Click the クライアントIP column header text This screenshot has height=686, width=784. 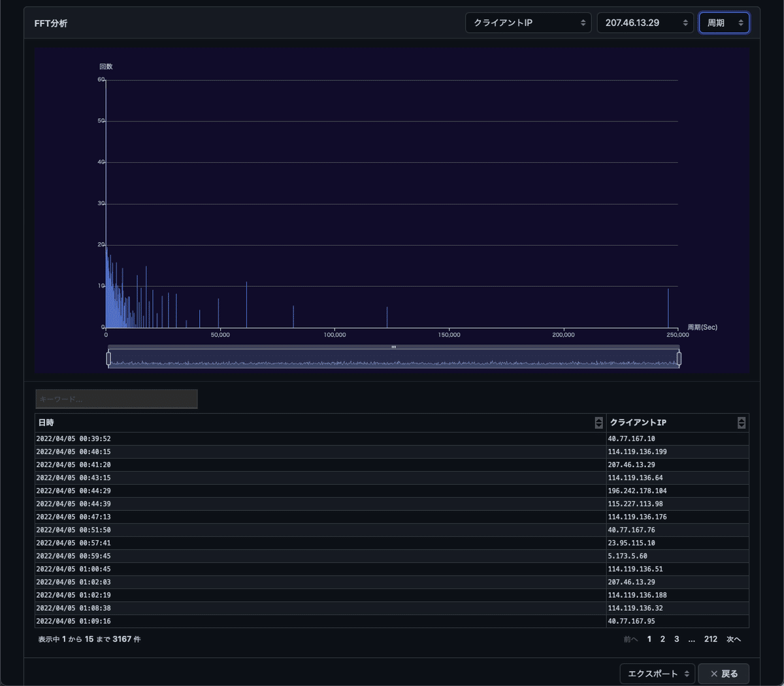(x=638, y=423)
